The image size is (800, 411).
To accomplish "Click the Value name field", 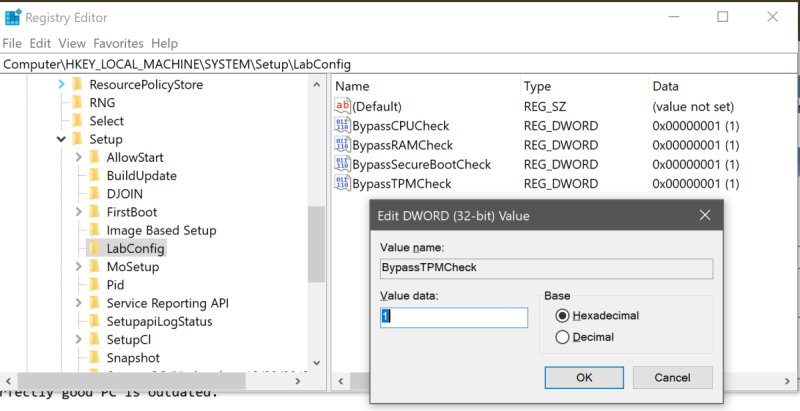I will pos(546,268).
